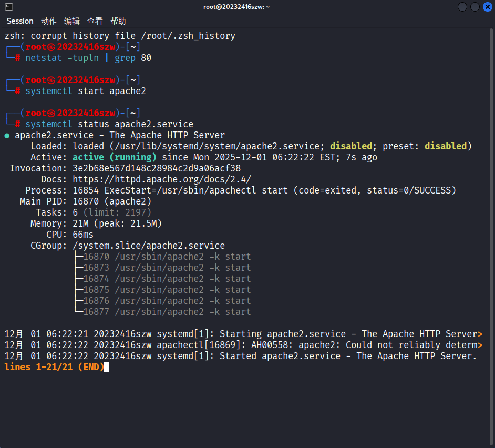
Task: Click the log line 'Started apache2.service'
Action: [241, 356]
